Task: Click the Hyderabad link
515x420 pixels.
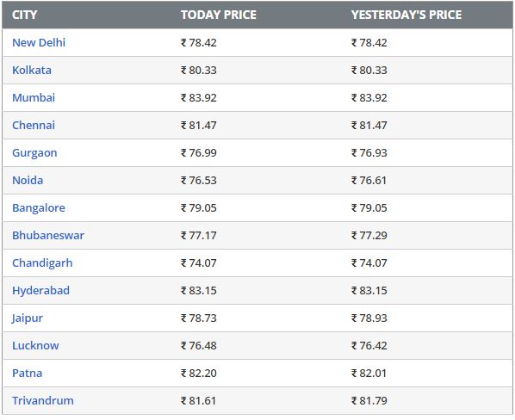Action: point(40,291)
